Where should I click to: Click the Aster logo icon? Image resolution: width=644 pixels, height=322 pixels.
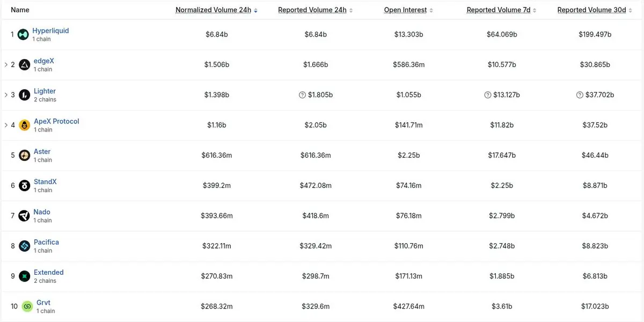(24, 156)
